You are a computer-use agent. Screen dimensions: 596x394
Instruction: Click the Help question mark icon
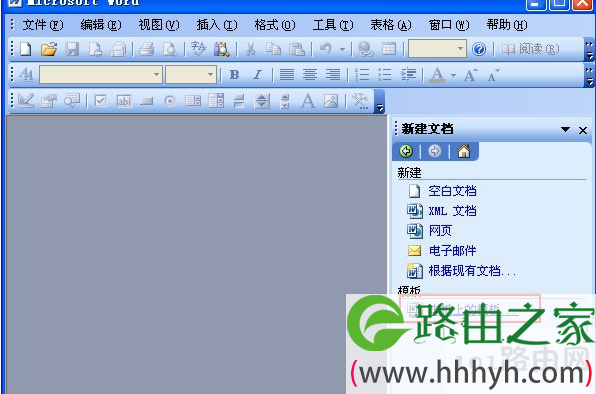(x=479, y=49)
